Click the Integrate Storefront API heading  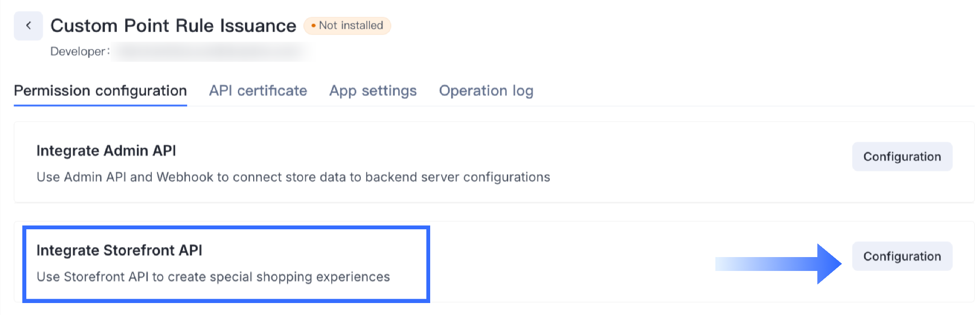119,250
